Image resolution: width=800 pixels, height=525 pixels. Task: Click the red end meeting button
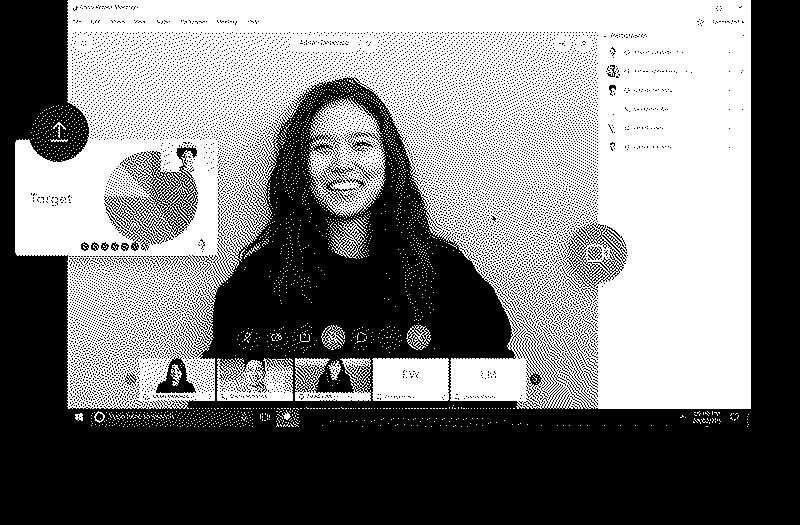[418, 338]
